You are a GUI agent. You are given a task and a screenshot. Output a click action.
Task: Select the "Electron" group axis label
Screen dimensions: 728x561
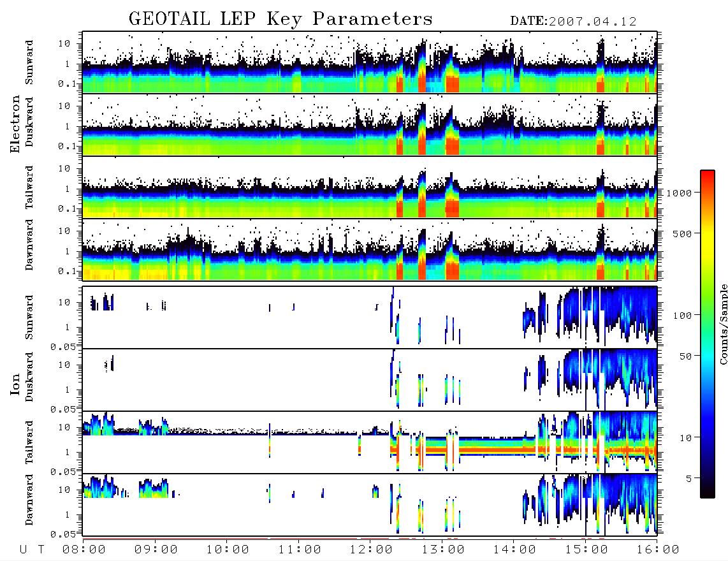click(x=15, y=124)
